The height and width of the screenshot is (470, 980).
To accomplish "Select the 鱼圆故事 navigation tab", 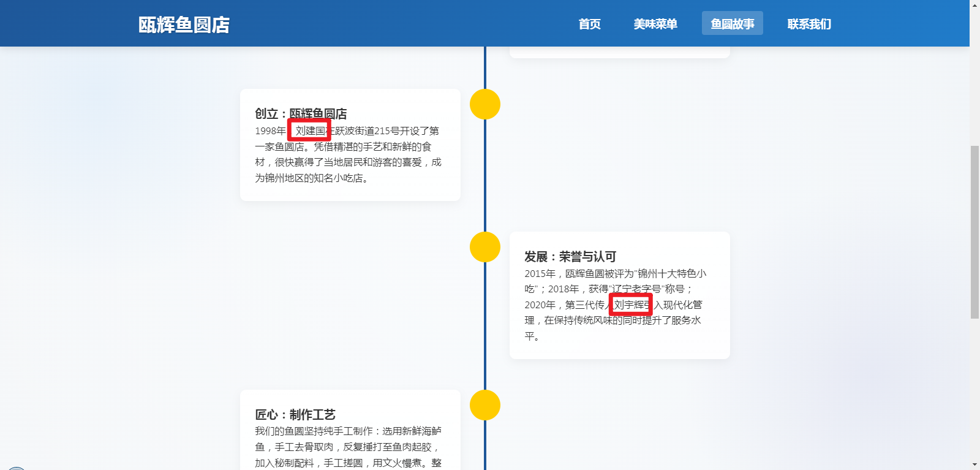I will [733, 23].
